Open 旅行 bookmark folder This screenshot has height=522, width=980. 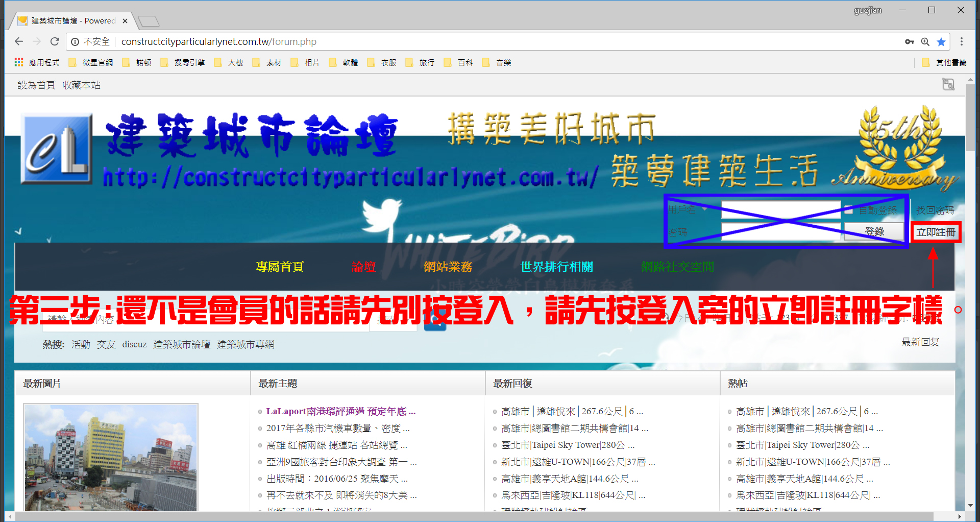coord(420,62)
